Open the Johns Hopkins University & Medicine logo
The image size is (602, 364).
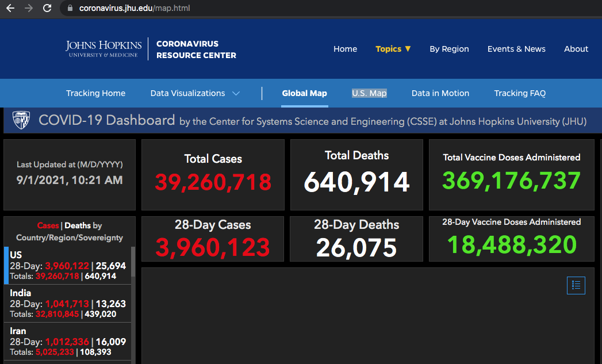(x=103, y=49)
